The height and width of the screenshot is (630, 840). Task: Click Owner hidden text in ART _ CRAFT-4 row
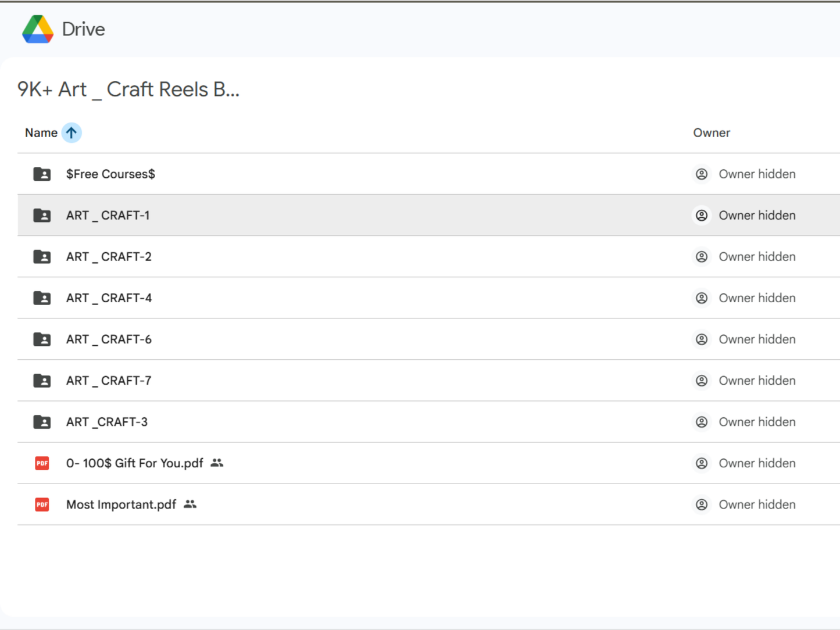point(757,298)
